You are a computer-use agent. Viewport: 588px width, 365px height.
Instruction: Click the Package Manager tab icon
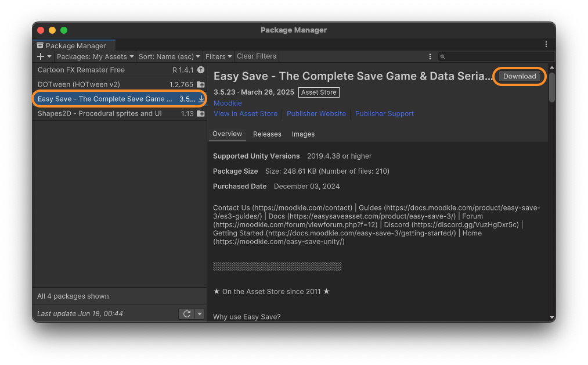coord(39,45)
